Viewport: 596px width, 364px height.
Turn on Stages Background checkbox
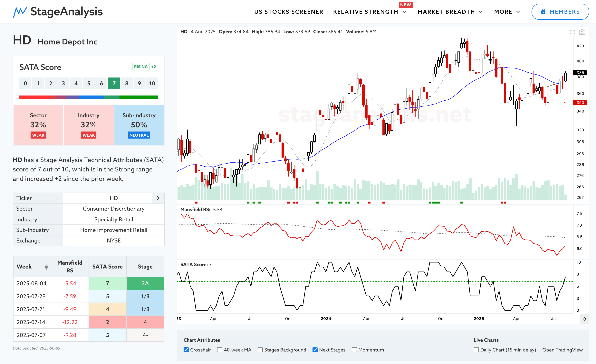[x=260, y=350]
